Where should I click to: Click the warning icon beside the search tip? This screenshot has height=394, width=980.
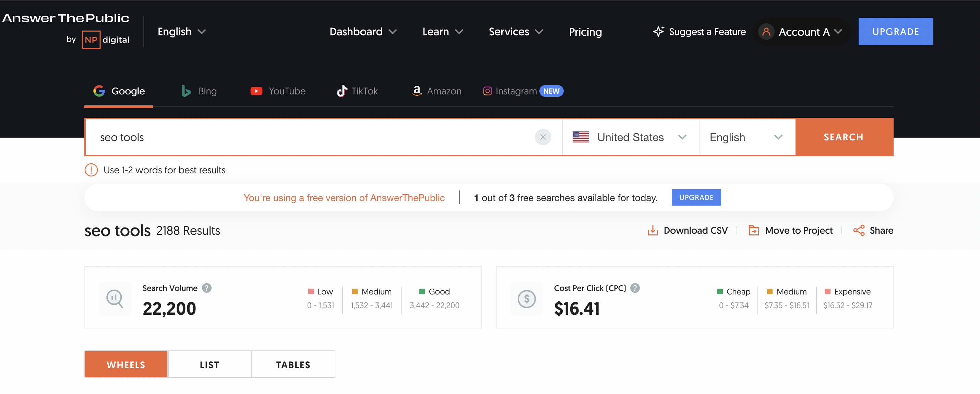(91, 170)
